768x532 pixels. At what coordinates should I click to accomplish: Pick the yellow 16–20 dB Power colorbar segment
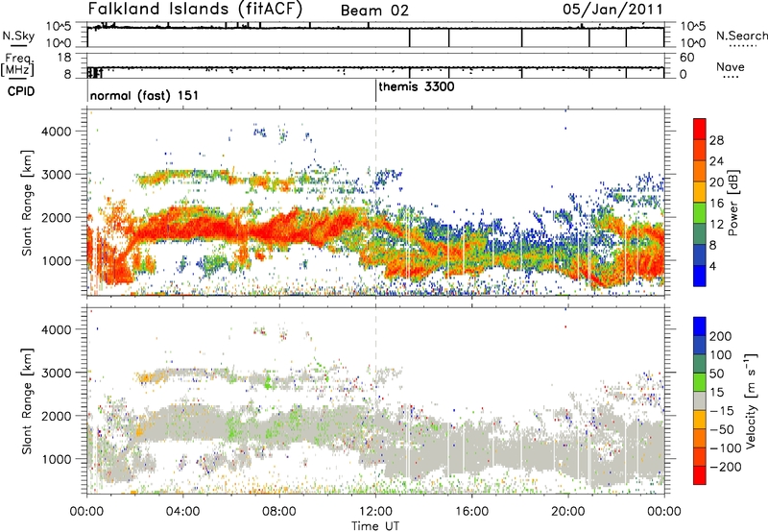click(x=700, y=192)
